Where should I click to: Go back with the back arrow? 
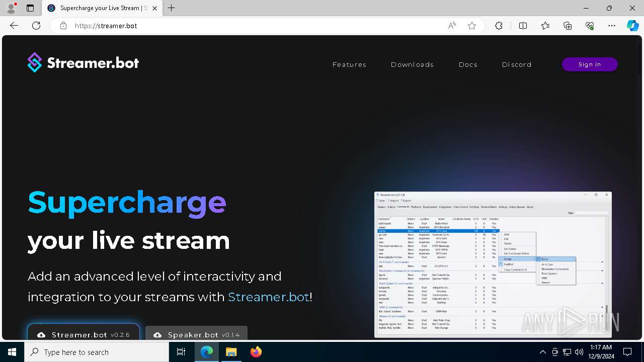(14, 26)
